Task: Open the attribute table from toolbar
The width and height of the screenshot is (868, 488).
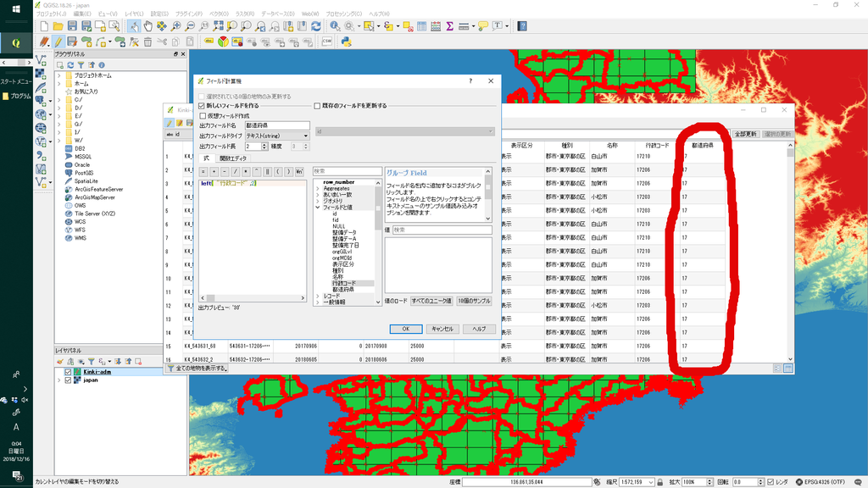Action: click(422, 26)
